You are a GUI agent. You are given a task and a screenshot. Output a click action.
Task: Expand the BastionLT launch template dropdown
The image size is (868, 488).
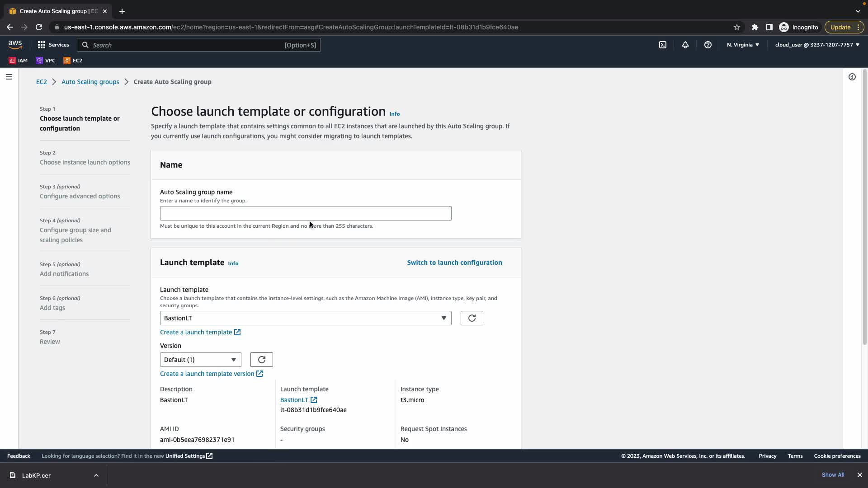coord(306,318)
